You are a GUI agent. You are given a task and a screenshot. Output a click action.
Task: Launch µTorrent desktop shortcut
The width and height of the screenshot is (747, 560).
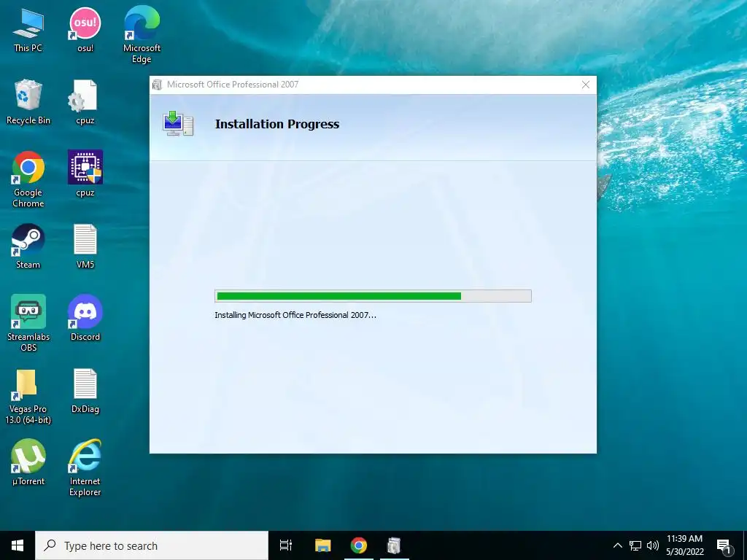coord(28,462)
